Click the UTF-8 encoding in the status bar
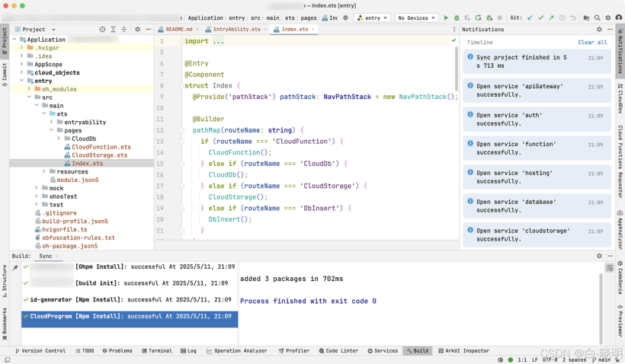The width and height of the screenshot is (625, 364). (550, 359)
